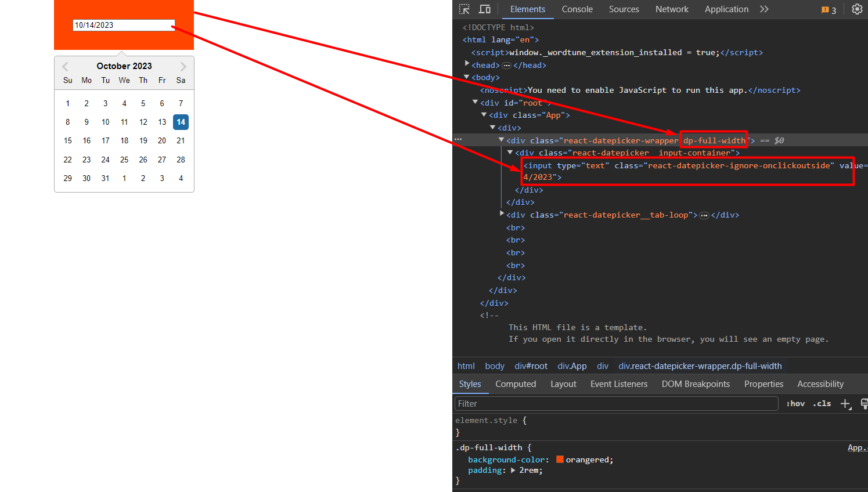Click the orangered background-color swatch

click(559, 459)
